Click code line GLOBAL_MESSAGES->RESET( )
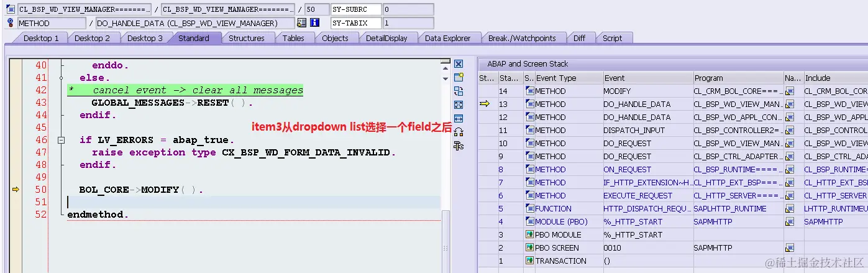 pyautogui.click(x=172, y=103)
